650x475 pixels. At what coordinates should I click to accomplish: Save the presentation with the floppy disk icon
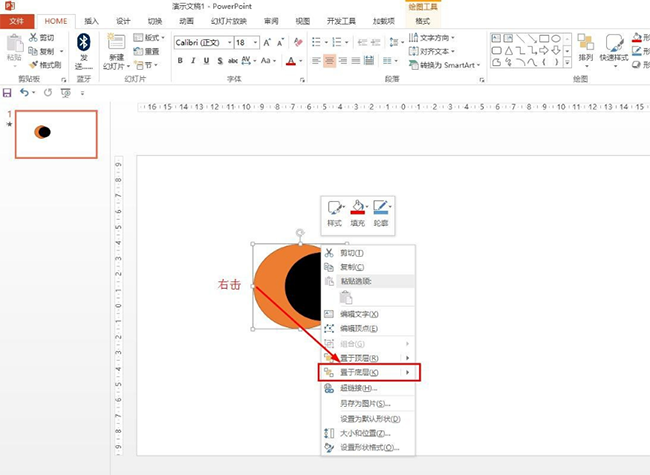point(7,93)
